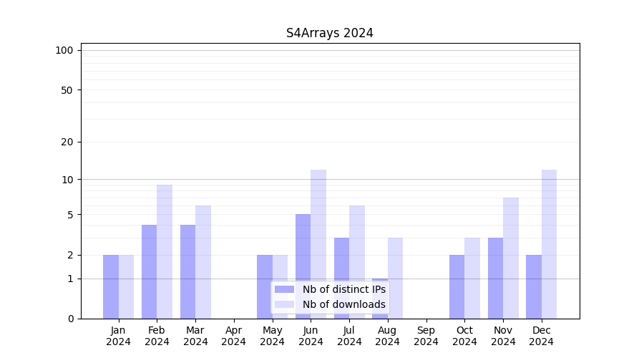Click the Jan 2024 distinct IPs bar
This screenshot has width=644, height=358.
(x=111, y=286)
